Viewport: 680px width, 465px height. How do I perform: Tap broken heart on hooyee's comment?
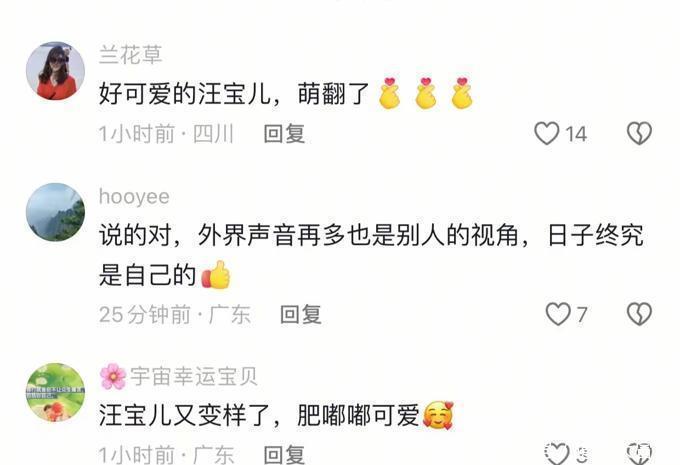(639, 314)
